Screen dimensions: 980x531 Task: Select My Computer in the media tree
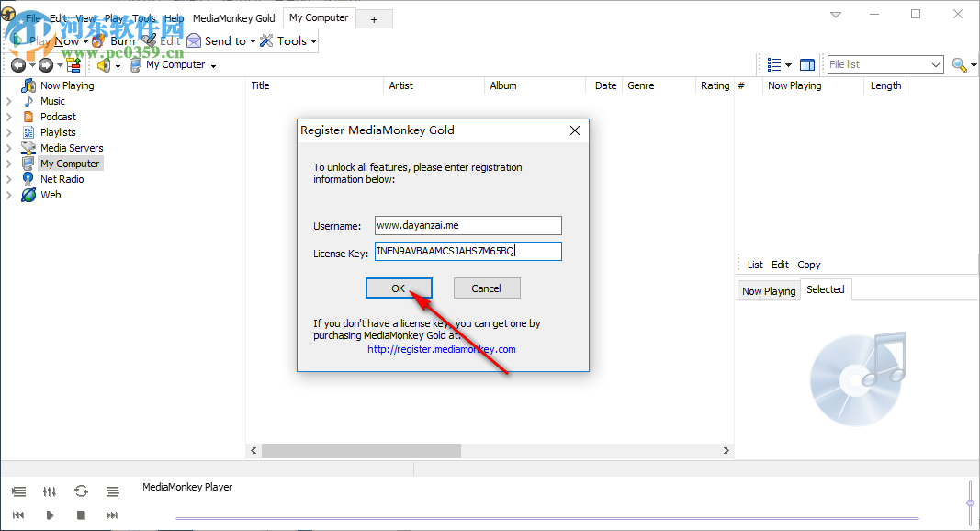[x=70, y=164]
